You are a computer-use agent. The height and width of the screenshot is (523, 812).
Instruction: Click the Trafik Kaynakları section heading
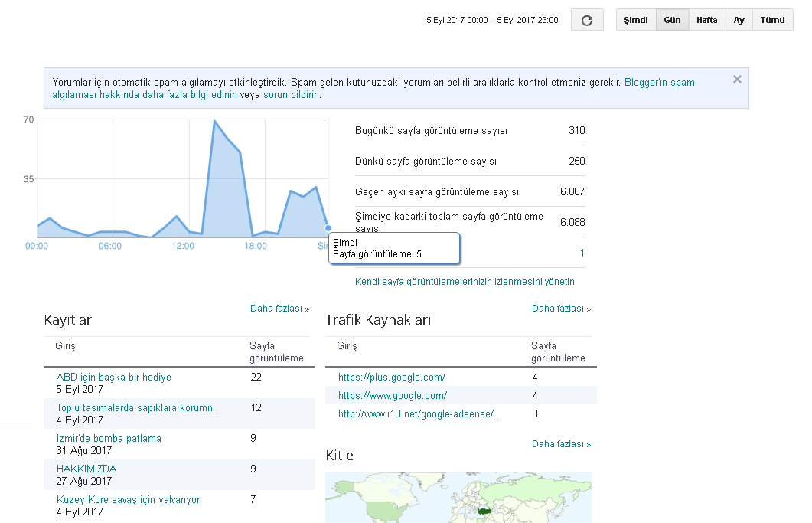click(378, 320)
